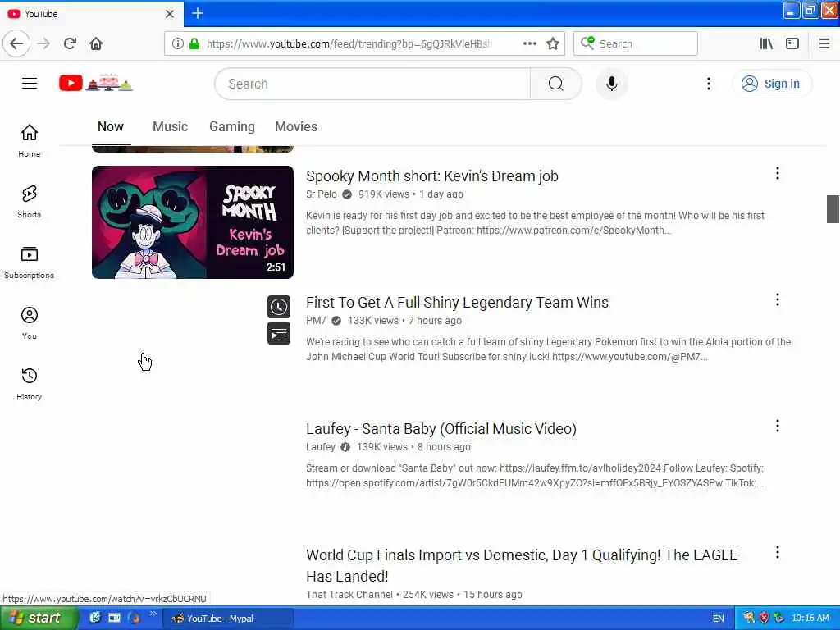Reload the page with the refresh icon

(70, 43)
